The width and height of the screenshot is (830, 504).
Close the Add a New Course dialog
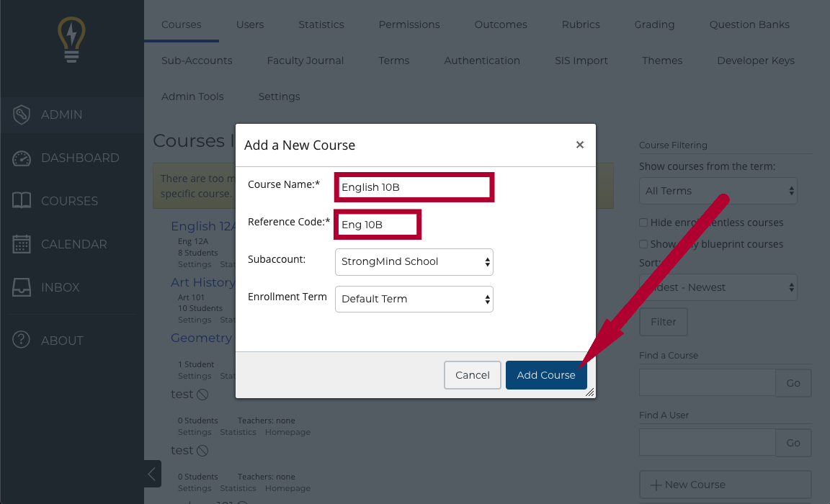coord(579,145)
